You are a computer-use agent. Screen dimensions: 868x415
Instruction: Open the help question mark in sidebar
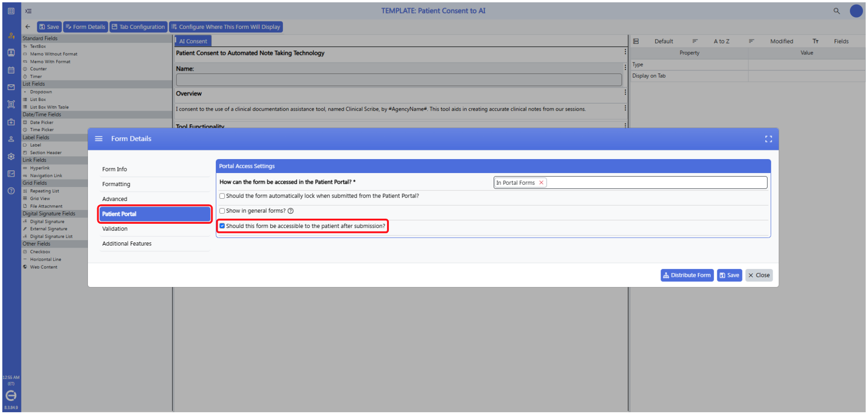11,191
